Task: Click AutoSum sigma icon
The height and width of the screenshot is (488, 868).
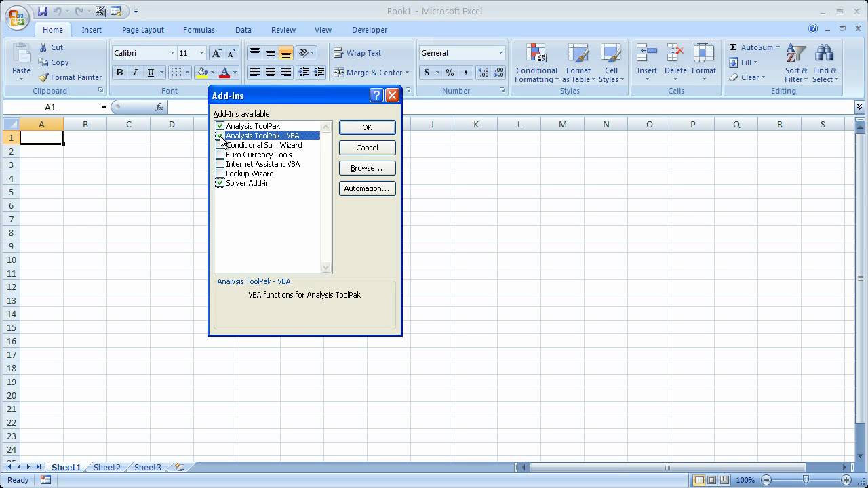Action: tap(734, 47)
